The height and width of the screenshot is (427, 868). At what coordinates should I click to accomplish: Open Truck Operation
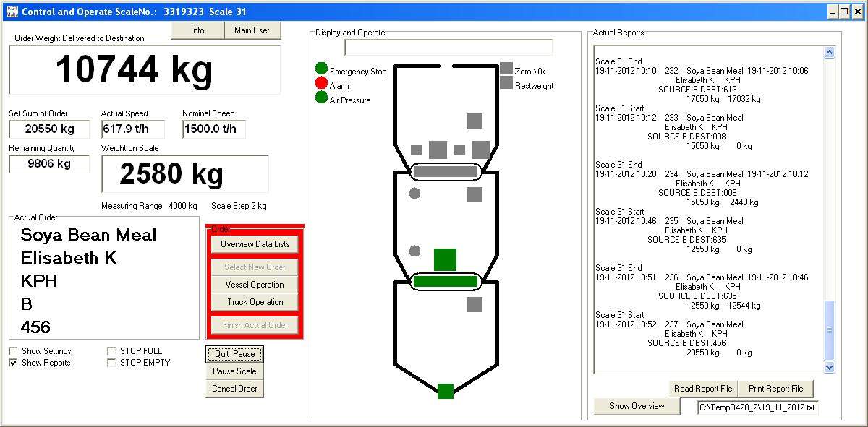(255, 302)
